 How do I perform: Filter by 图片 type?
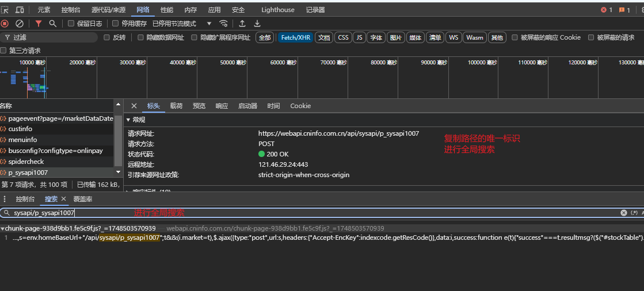(396, 37)
